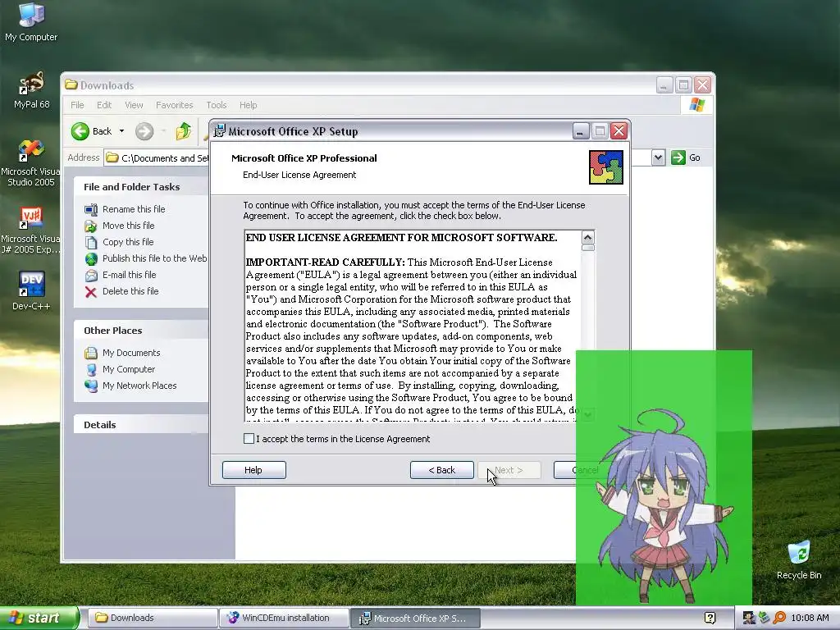The image size is (840, 630).
Task: Click the Delete this file link
Action: [x=130, y=291]
